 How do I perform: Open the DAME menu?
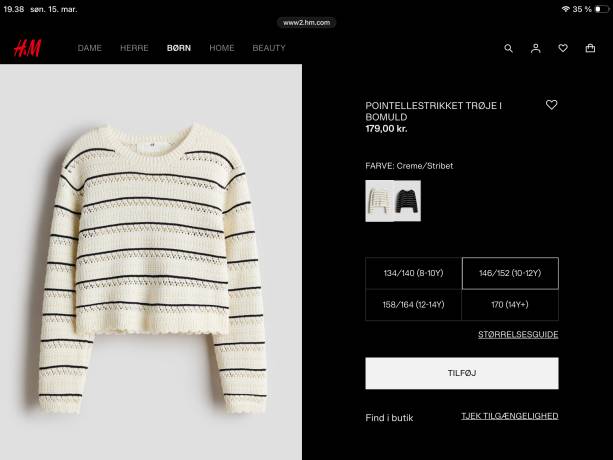coord(90,48)
